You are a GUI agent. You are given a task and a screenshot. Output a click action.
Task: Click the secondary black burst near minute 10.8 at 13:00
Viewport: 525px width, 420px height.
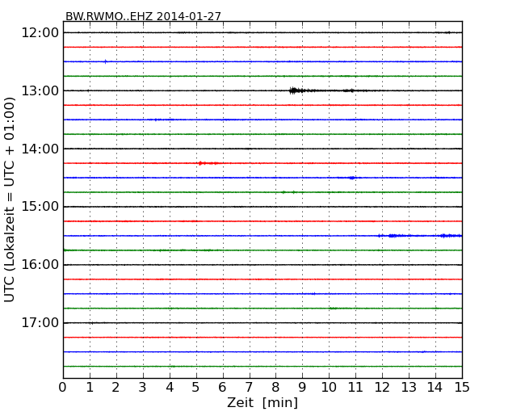click(349, 90)
